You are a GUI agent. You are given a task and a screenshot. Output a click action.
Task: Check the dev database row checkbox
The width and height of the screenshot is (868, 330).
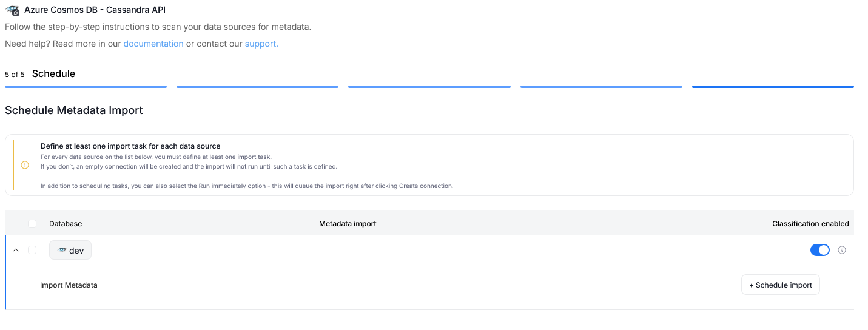tap(32, 250)
